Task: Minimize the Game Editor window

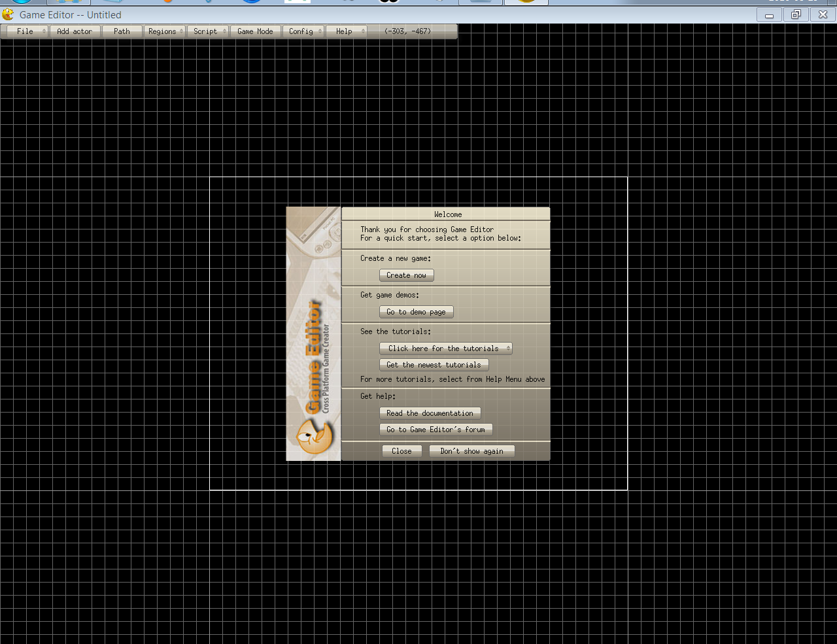Action: (769, 14)
